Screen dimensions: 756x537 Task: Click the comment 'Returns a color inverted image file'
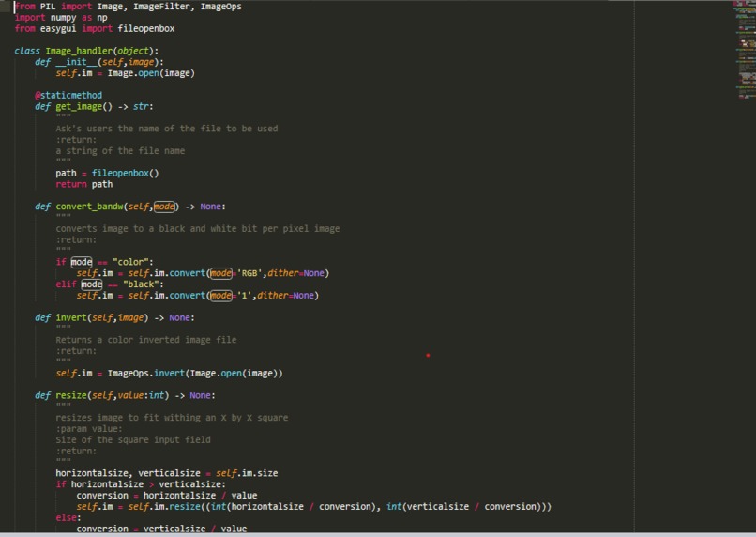pos(146,340)
